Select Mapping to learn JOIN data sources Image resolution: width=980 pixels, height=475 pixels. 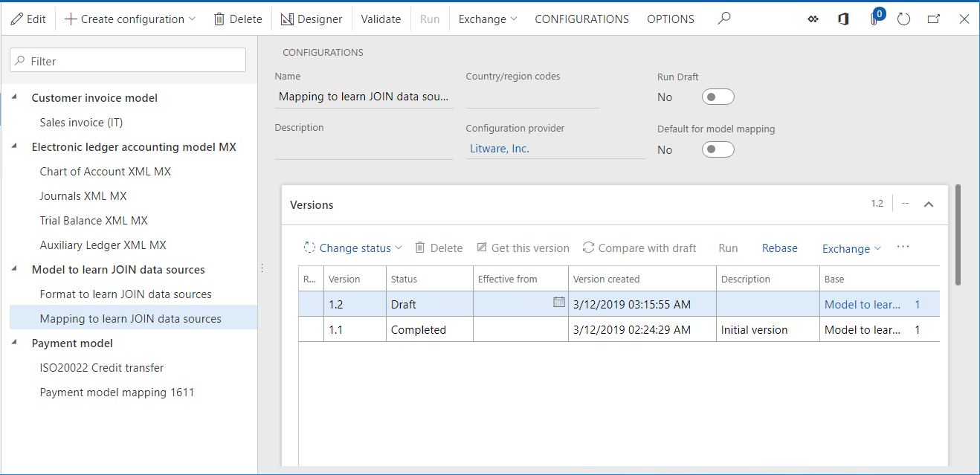(x=130, y=318)
